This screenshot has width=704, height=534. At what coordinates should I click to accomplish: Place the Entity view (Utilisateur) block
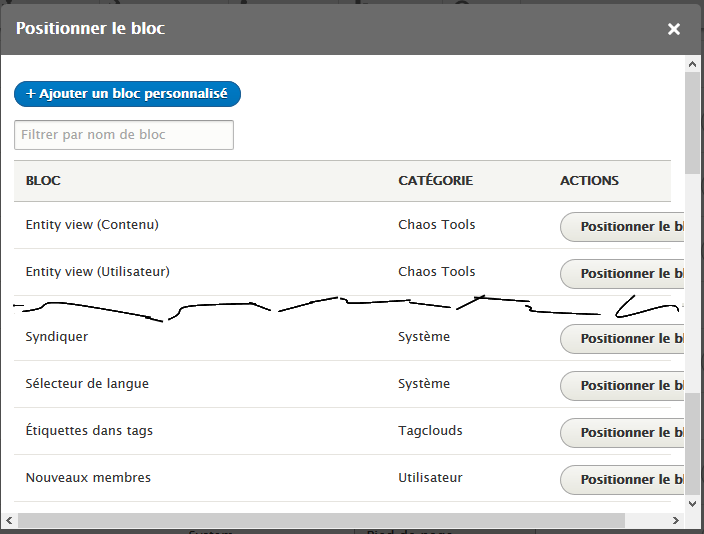point(622,274)
